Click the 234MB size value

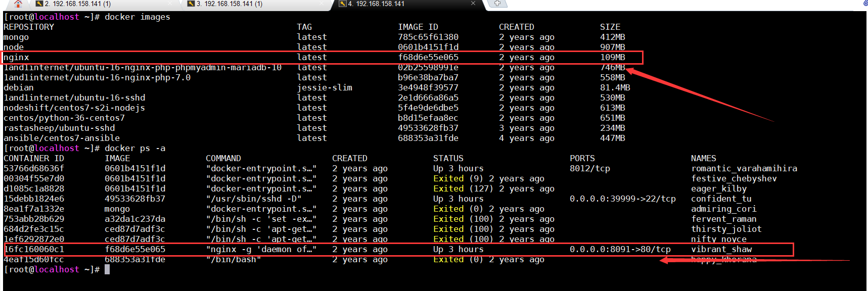click(613, 128)
